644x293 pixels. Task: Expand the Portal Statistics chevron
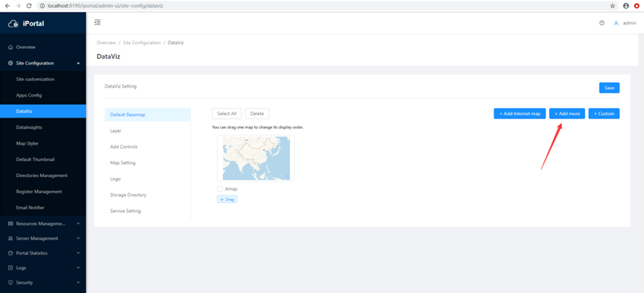tap(78, 253)
